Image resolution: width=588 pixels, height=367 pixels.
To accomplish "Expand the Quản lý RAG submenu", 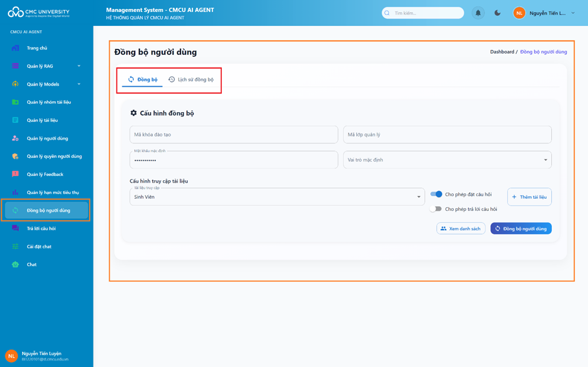I will [78, 66].
